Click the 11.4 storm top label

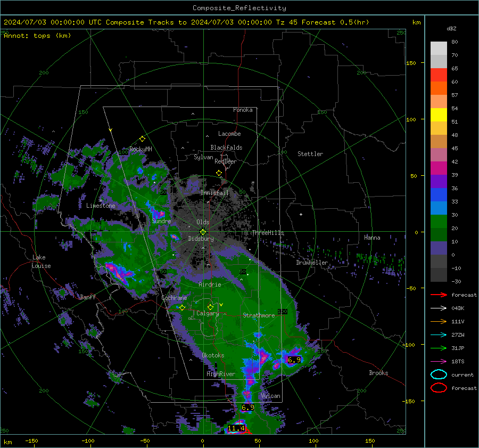[x=236, y=428]
